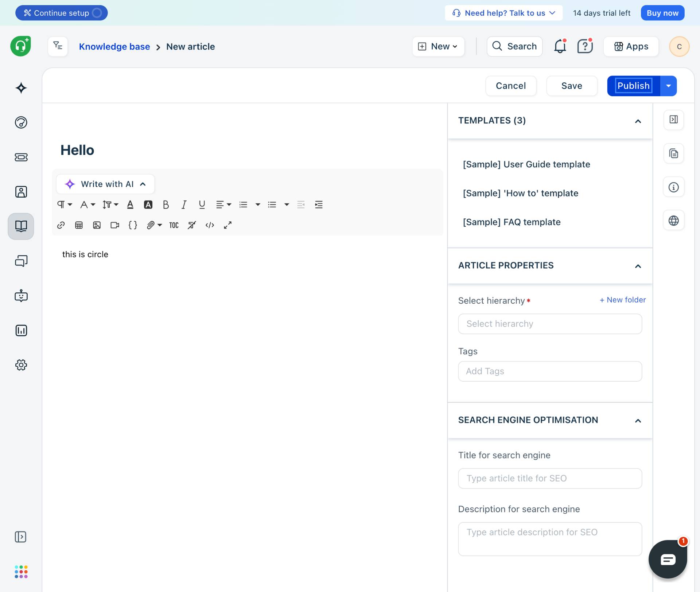Insert a table using the table icon

click(79, 225)
